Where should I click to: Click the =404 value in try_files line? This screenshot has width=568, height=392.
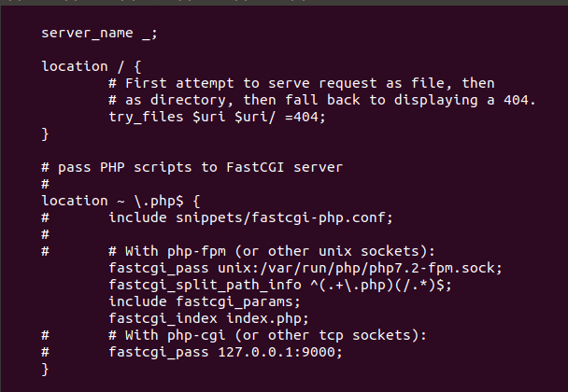click(x=304, y=117)
